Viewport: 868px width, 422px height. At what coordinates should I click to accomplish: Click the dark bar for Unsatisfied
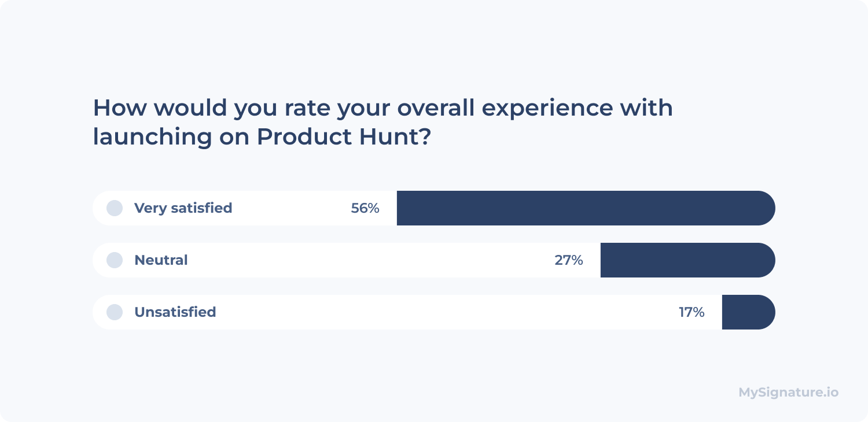click(748, 312)
